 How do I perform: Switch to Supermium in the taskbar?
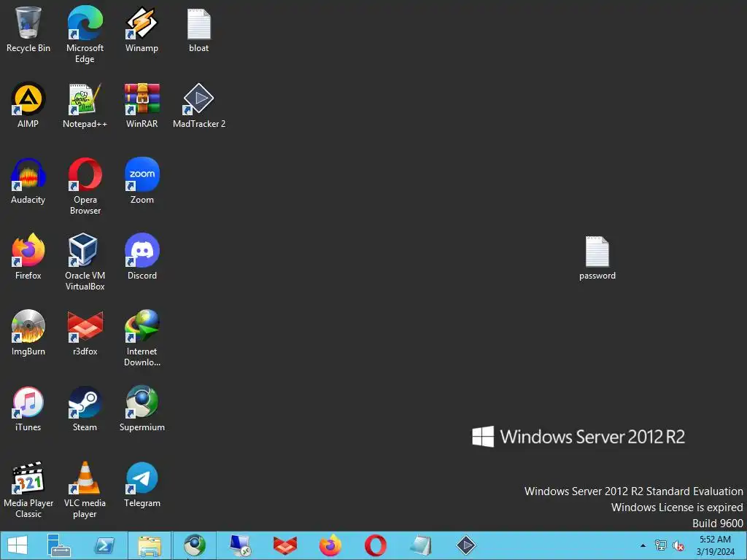195,545
